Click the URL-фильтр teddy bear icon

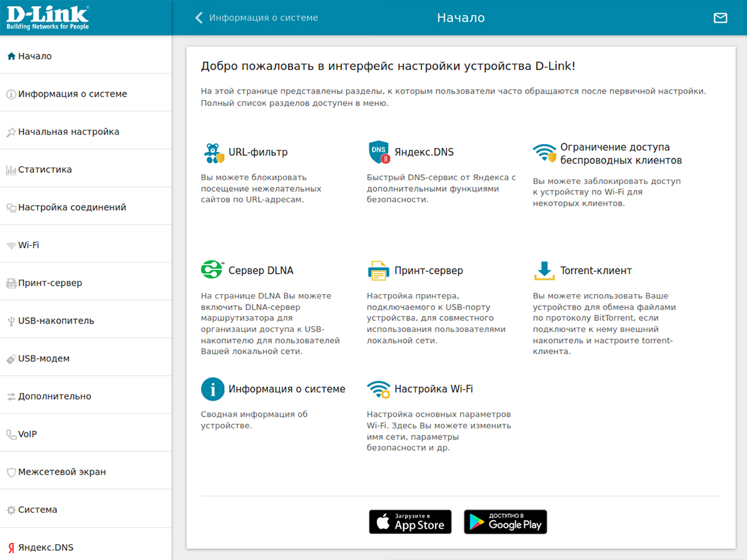pyautogui.click(x=214, y=153)
